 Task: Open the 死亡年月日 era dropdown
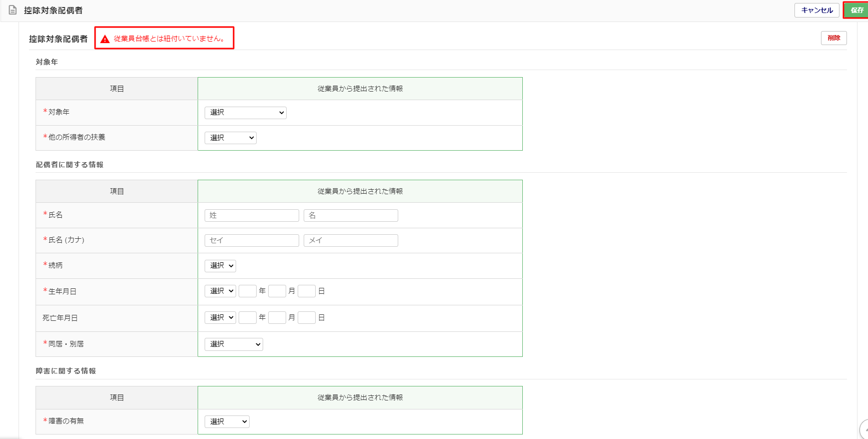tap(220, 317)
